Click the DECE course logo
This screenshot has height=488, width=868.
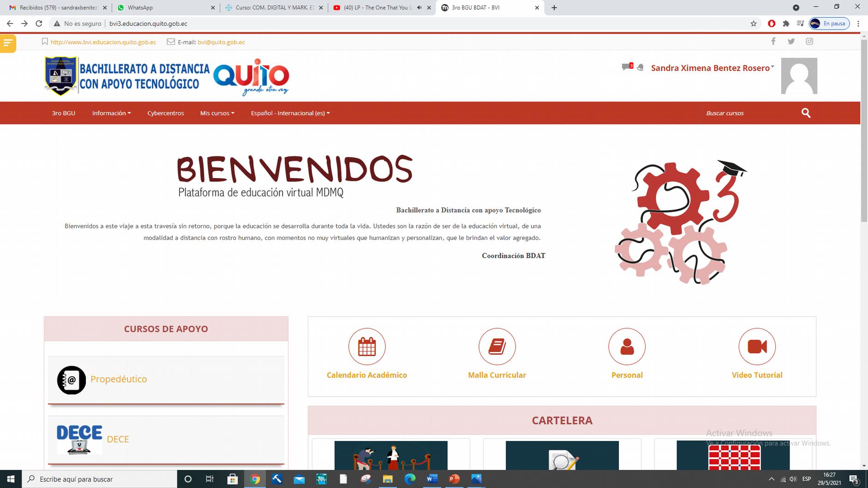point(79,439)
